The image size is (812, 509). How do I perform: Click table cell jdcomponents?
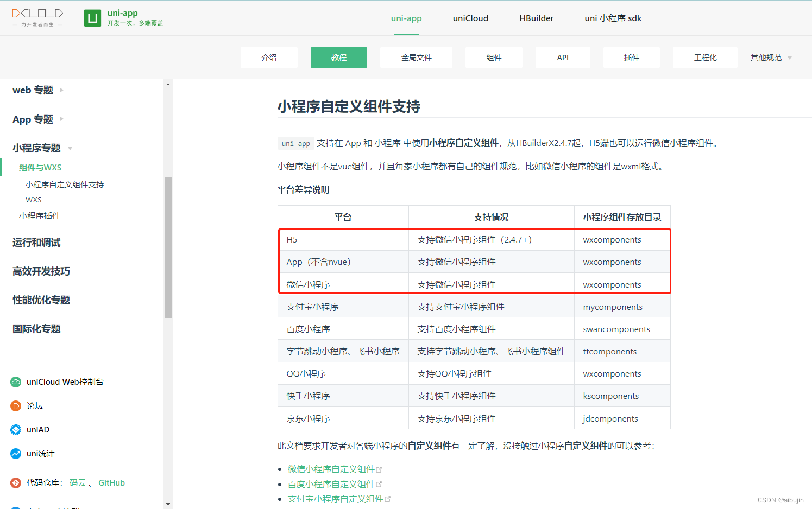[x=622, y=418]
